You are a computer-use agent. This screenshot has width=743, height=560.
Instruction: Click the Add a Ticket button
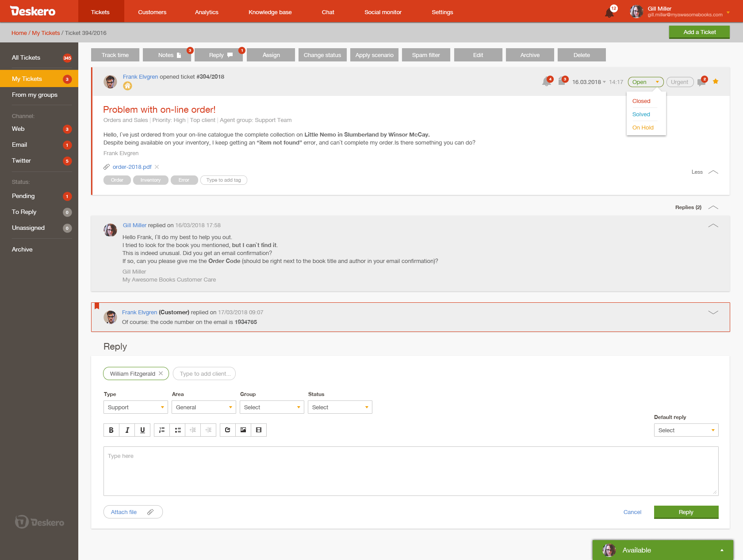[700, 32]
